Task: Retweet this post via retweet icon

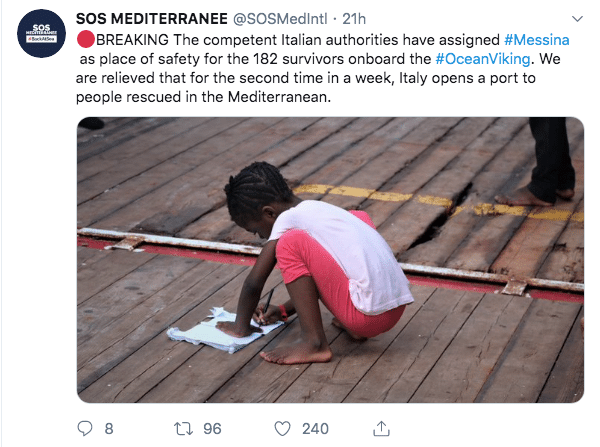Action: tap(182, 428)
